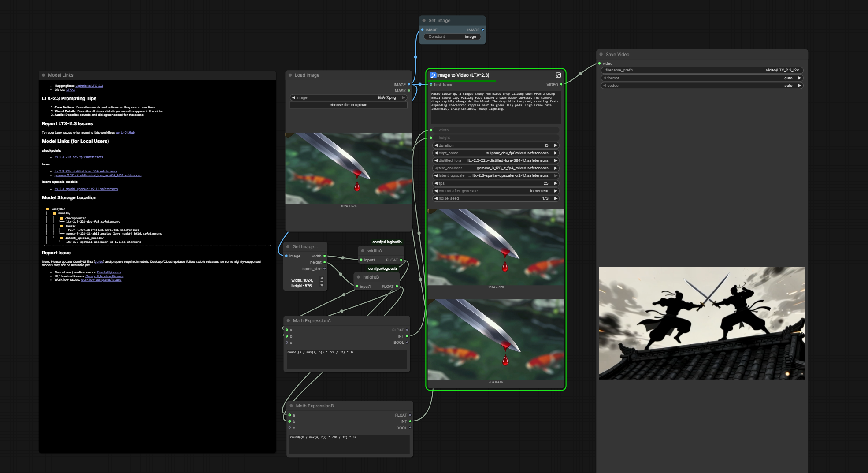Click the IMAGE input port on Set_image
868x473 pixels.
pyautogui.click(x=422, y=30)
